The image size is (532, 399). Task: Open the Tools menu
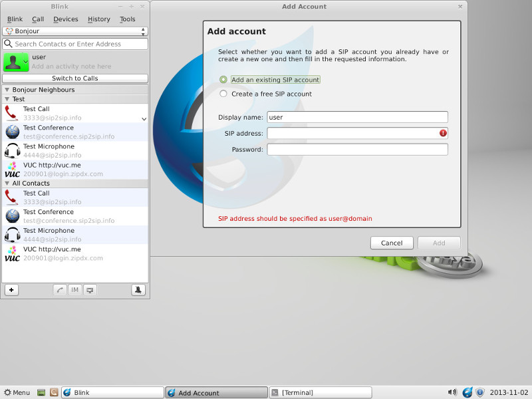[x=127, y=19]
